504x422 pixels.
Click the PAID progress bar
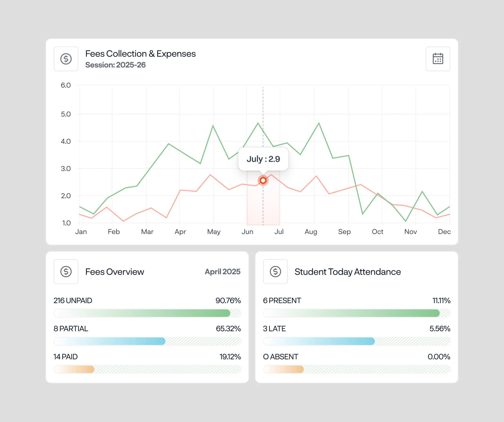coord(147,369)
